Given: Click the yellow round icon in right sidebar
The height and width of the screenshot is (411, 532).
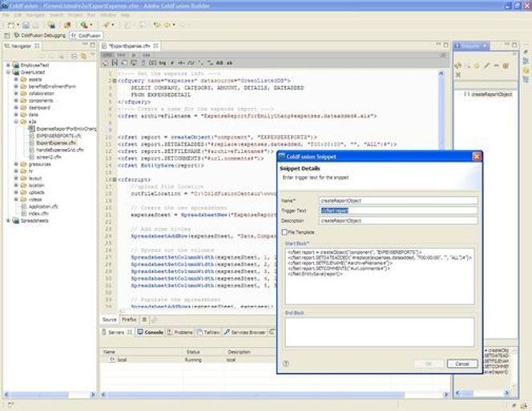Looking at the screenshot, I should [526, 71].
